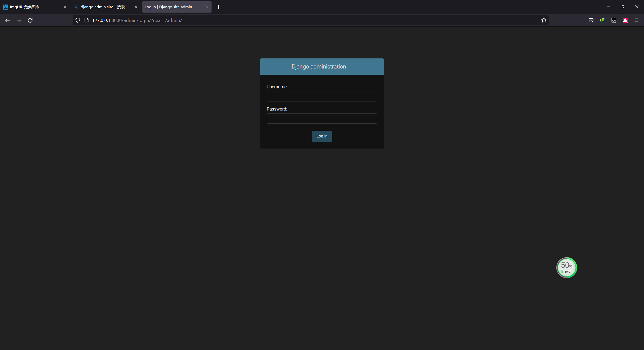Screen dimensions: 644x350
Task: Click the red Adblock-style extension icon
Action: pyautogui.click(x=625, y=20)
